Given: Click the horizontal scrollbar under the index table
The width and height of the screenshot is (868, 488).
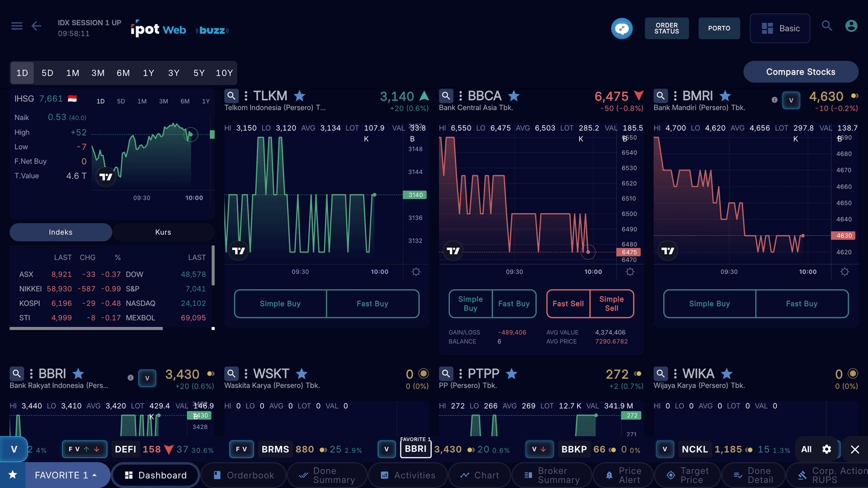Looking at the screenshot, I should (86, 329).
